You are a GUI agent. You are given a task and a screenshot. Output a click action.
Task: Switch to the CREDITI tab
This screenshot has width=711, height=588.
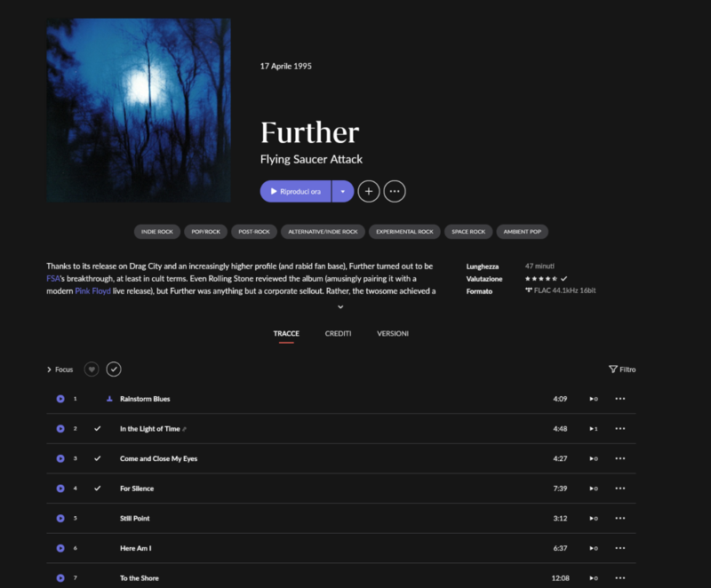(338, 333)
